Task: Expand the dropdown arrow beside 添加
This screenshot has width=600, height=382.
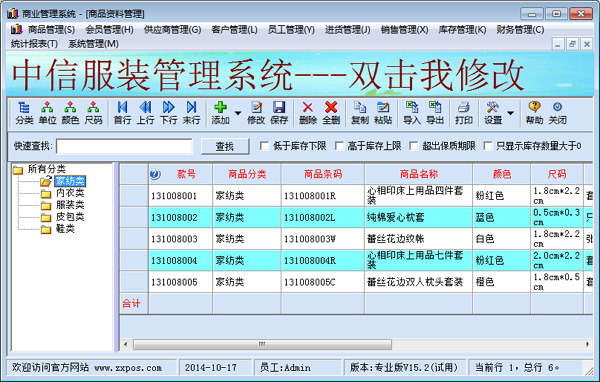Action: (x=238, y=113)
